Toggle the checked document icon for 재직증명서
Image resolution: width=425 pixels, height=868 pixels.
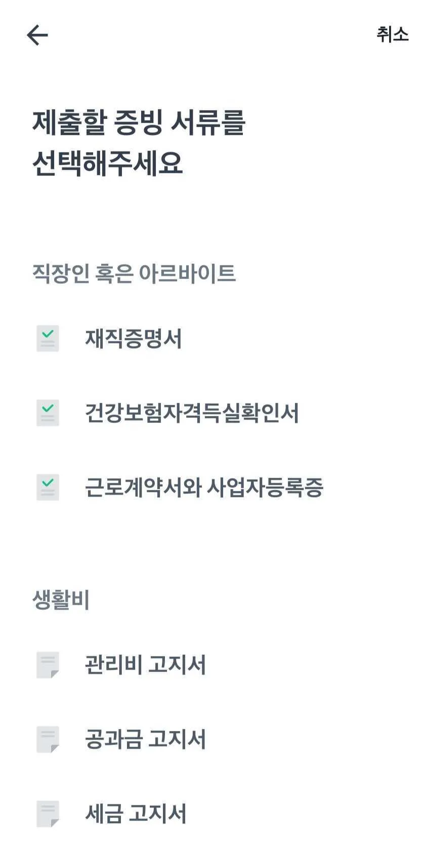pos(48,338)
